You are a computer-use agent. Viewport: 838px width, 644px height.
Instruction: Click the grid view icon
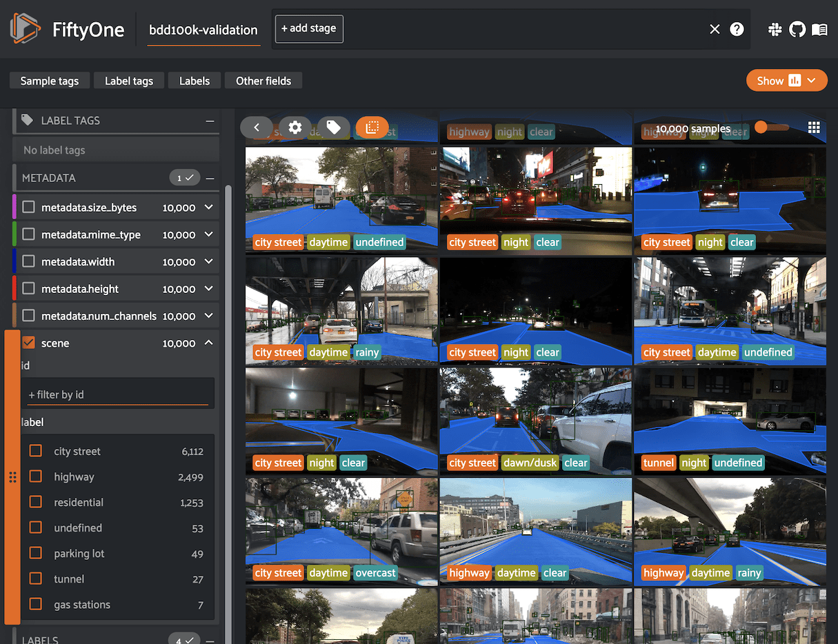[x=814, y=128]
